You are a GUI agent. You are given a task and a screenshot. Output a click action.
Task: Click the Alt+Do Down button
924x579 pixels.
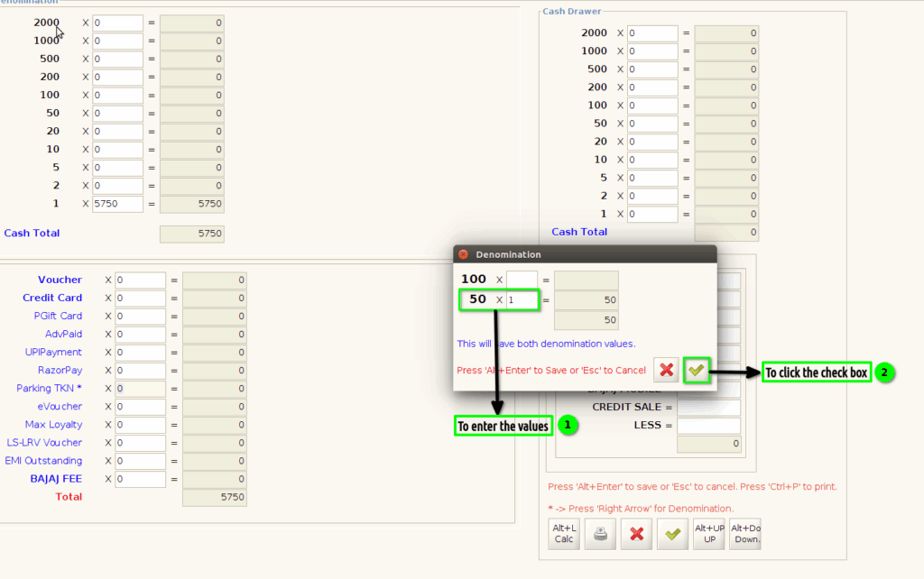pyautogui.click(x=744, y=534)
